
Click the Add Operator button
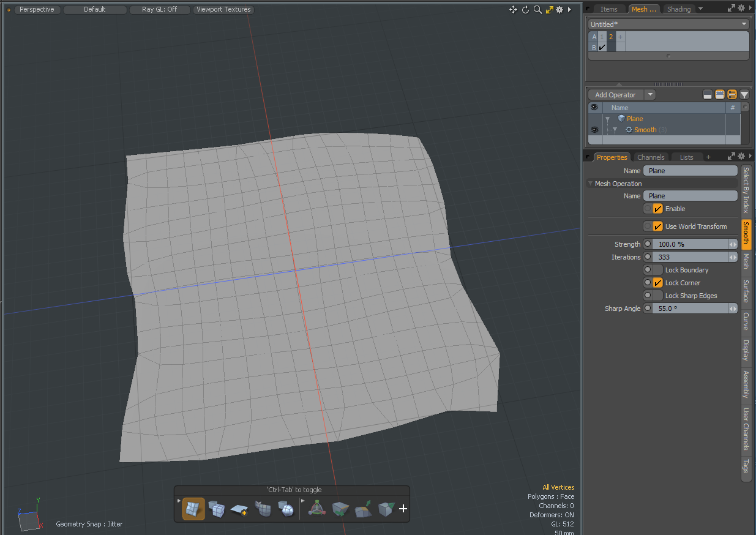[x=615, y=95]
